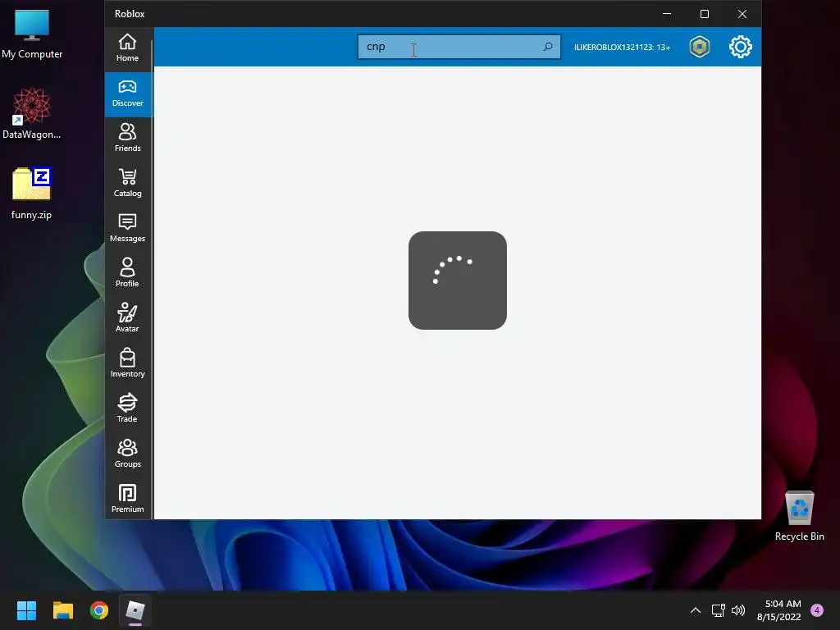The height and width of the screenshot is (630, 840).
Task: Maximize the Roblox window
Action: [705, 14]
